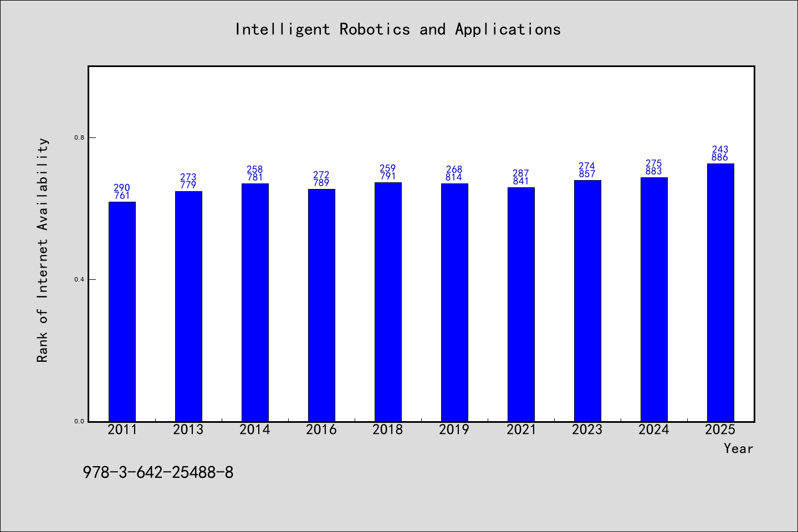Image resolution: width=798 pixels, height=532 pixels.
Task: Click the value 287 above the 2021 bar
Action: point(521,173)
